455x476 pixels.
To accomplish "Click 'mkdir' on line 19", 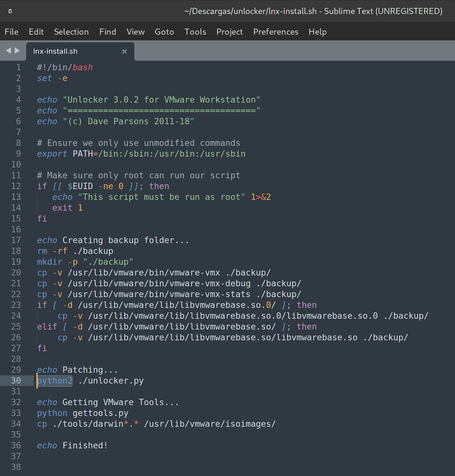I will [49, 262].
